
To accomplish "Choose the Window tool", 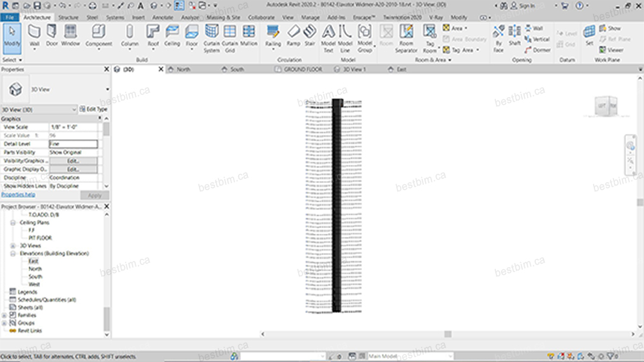I will (70, 34).
